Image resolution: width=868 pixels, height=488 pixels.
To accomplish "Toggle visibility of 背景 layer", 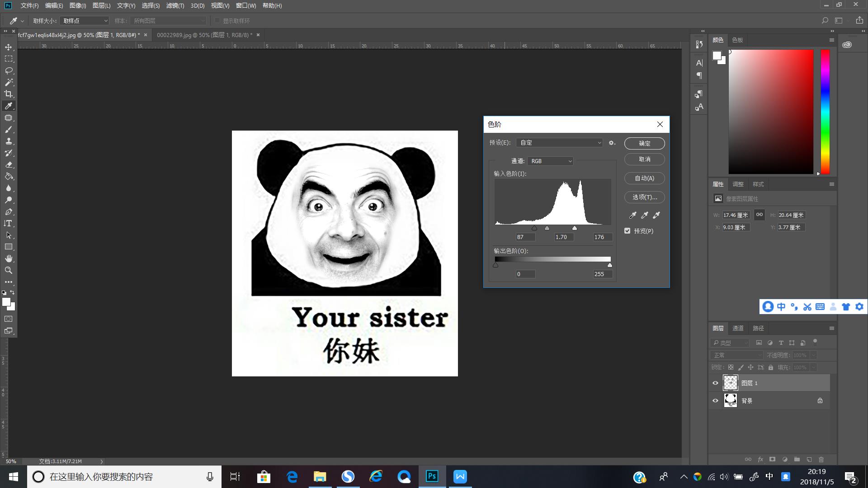I will (x=715, y=401).
